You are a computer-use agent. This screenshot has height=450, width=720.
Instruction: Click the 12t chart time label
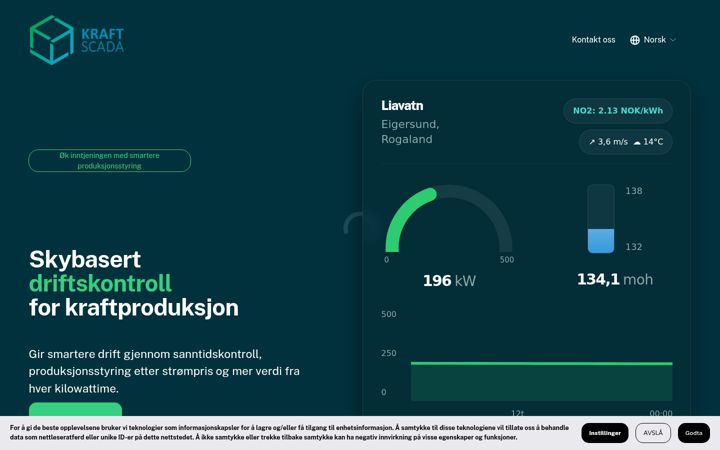[518, 413]
